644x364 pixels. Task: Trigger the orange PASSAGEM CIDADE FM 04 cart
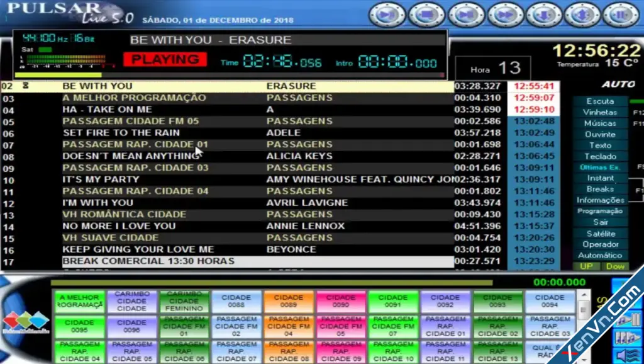click(x=288, y=327)
